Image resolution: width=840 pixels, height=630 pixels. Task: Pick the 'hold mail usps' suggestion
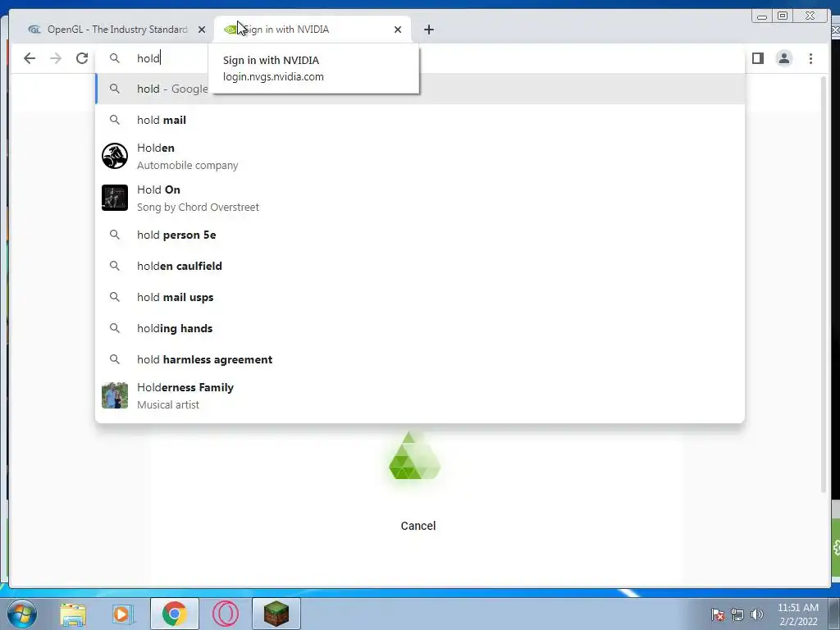point(420,297)
